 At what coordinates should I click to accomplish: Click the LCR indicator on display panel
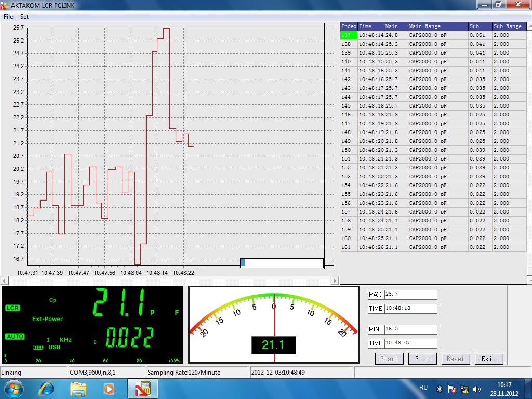point(12,308)
